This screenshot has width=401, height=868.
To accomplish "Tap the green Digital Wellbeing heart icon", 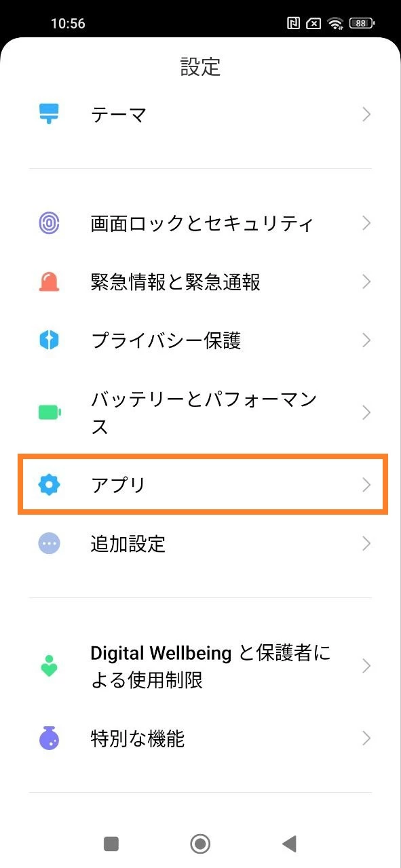I will (x=50, y=666).
